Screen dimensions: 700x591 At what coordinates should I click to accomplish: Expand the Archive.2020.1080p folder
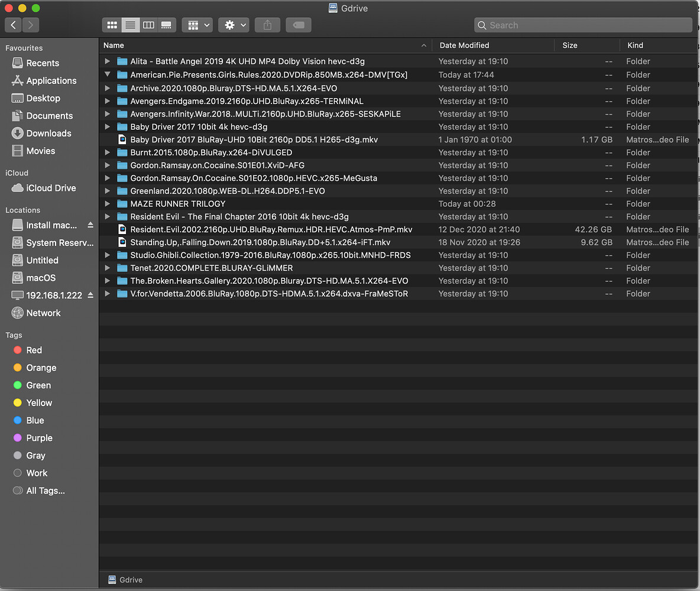pyautogui.click(x=107, y=88)
